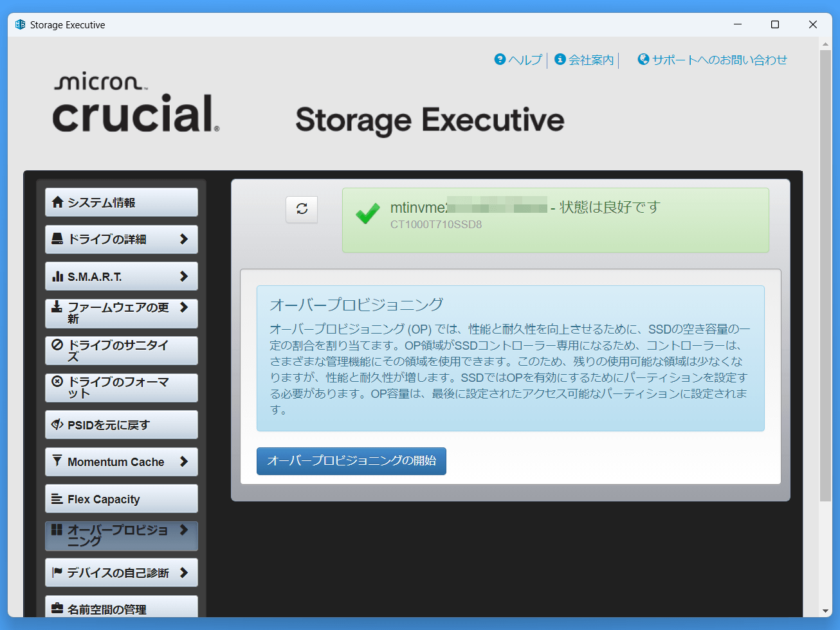Maximize the Storage Executive window
The image size is (840, 630).
(x=775, y=24)
